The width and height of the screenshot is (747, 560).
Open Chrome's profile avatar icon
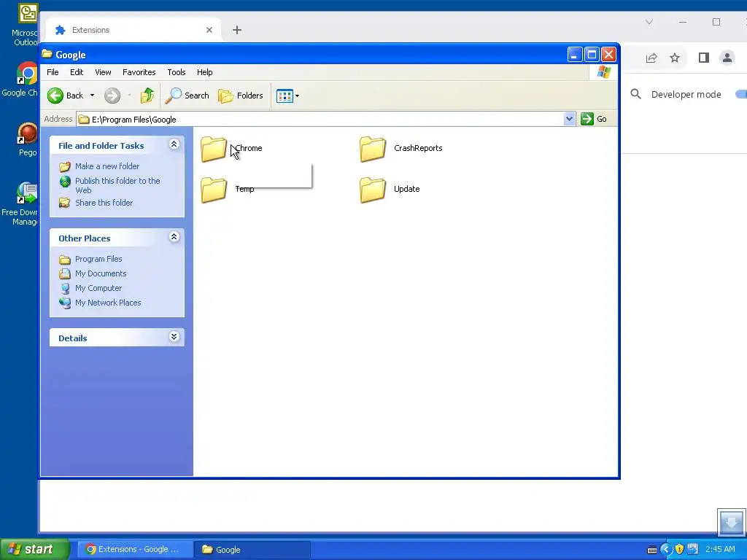point(727,58)
